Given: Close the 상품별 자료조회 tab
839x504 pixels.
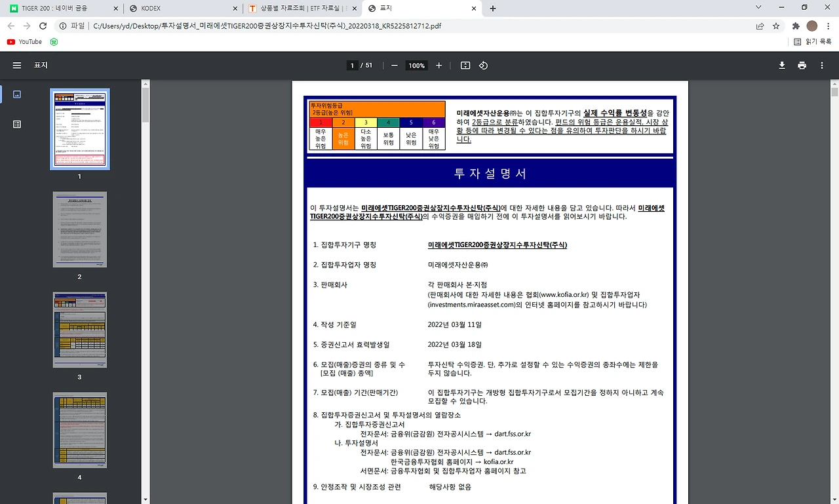Looking at the screenshot, I should [x=354, y=9].
